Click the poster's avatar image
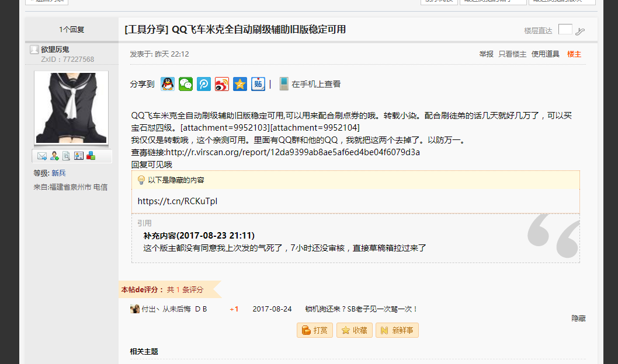 (x=71, y=108)
